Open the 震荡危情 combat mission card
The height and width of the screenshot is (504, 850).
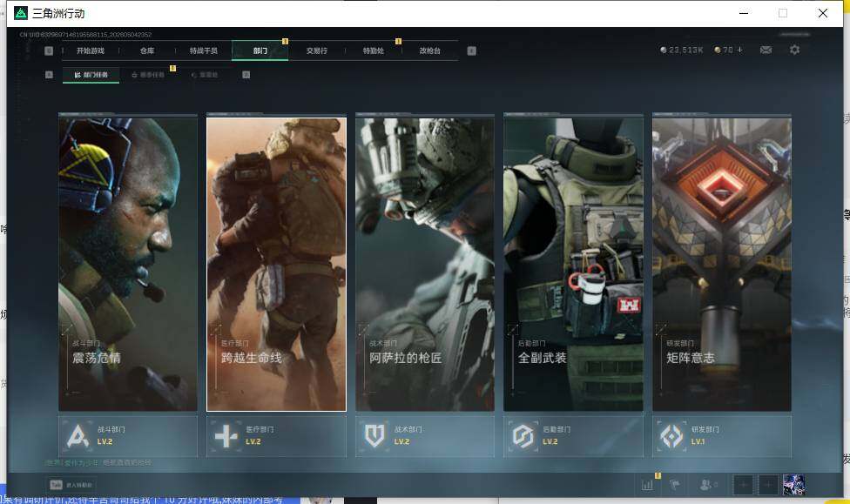tap(128, 264)
